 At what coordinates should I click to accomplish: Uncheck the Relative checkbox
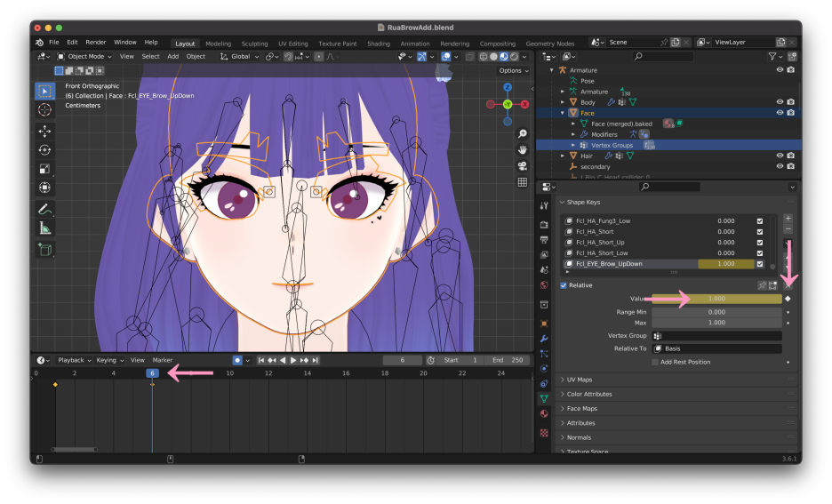tap(564, 285)
